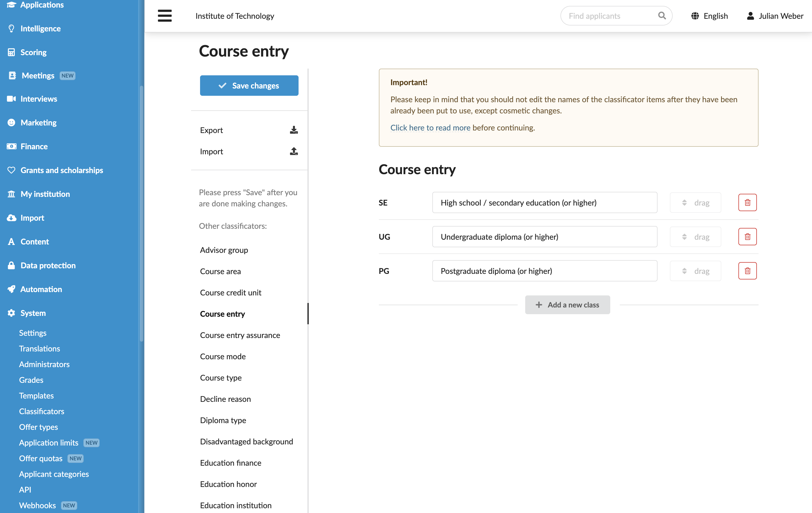Open the hamburger menu icon
This screenshot has height=513, width=812.
click(165, 16)
